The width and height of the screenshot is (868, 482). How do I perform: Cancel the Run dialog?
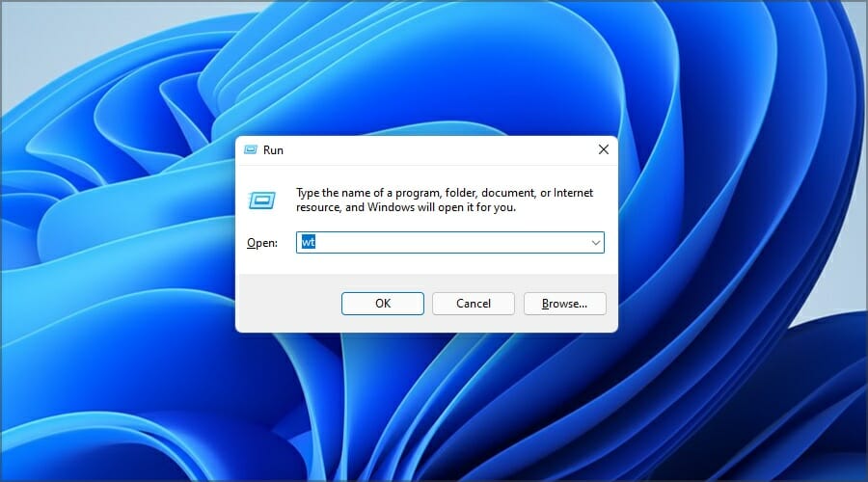[474, 304]
